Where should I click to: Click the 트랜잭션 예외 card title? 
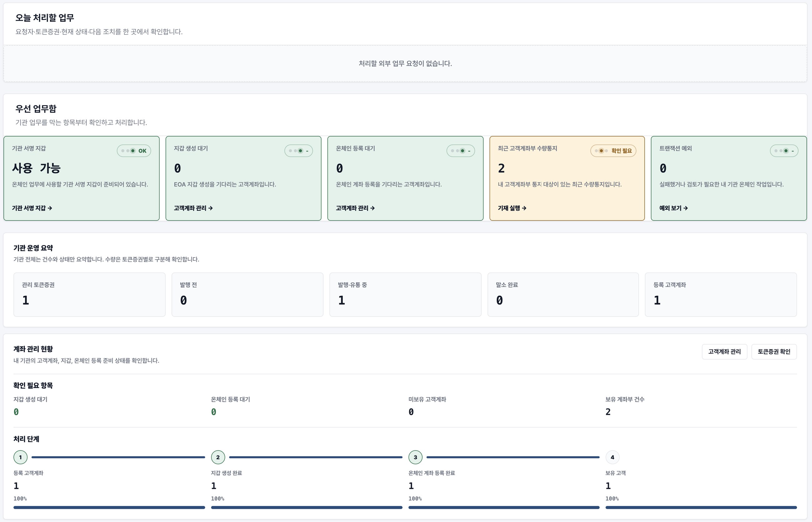click(x=676, y=149)
